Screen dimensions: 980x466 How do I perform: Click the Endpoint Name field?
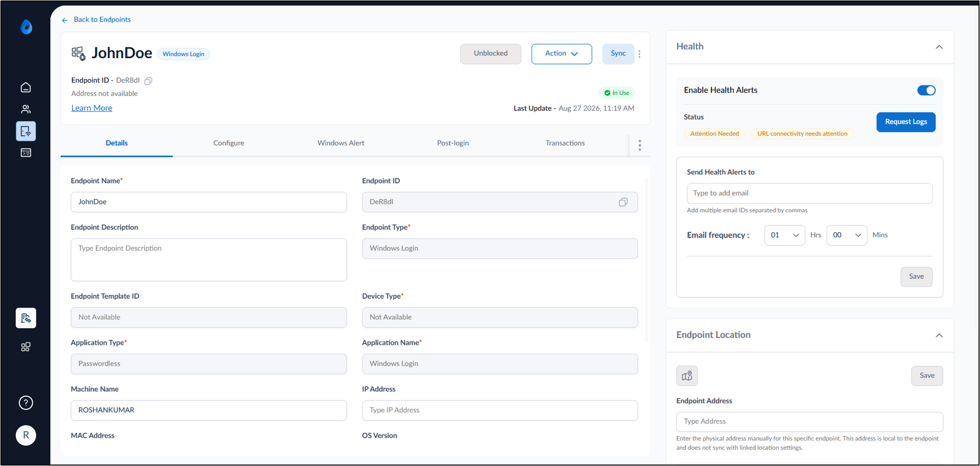[209, 202]
